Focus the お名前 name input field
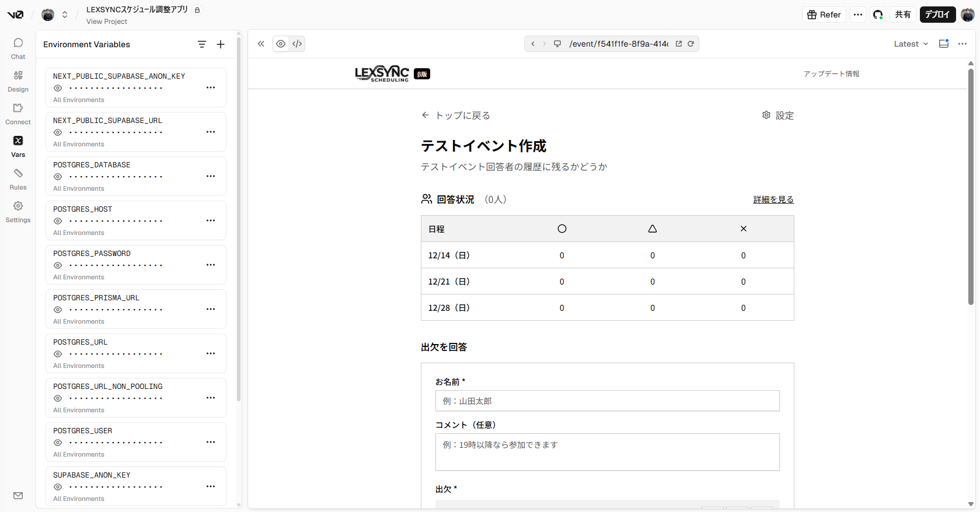The width and height of the screenshot is (980, 512). [x=607, y=401]
